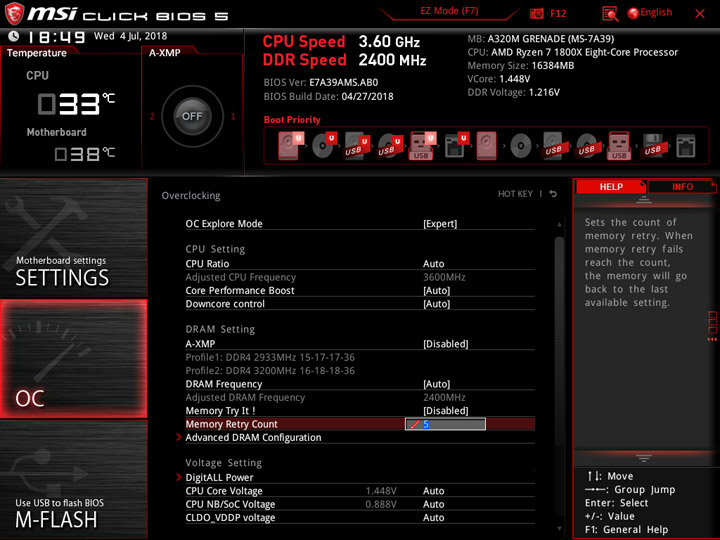Screen dimensions: 720x540
Task: Change the CPU Core Voltage Auto value
Action: [433, 491]
